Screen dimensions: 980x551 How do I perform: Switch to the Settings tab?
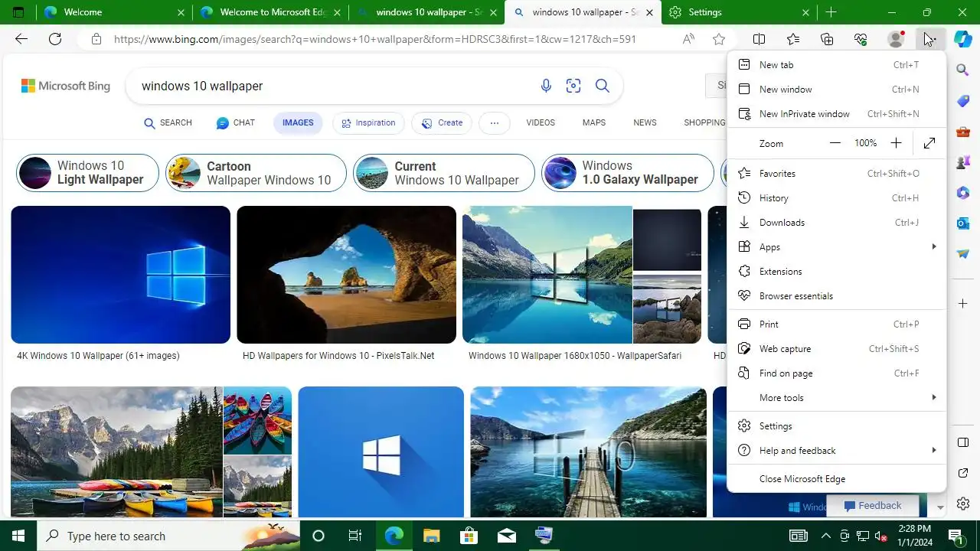tap(739, 12)
